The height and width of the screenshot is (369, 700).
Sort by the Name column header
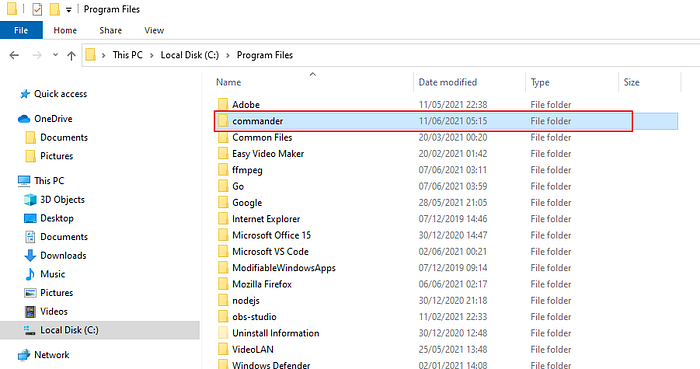click(x=229, y=82)
